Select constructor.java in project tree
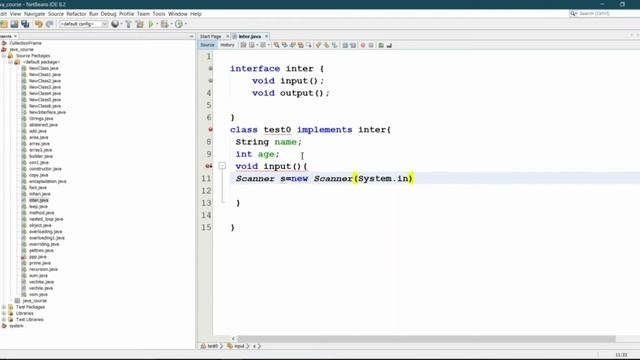 coord(45,169)
